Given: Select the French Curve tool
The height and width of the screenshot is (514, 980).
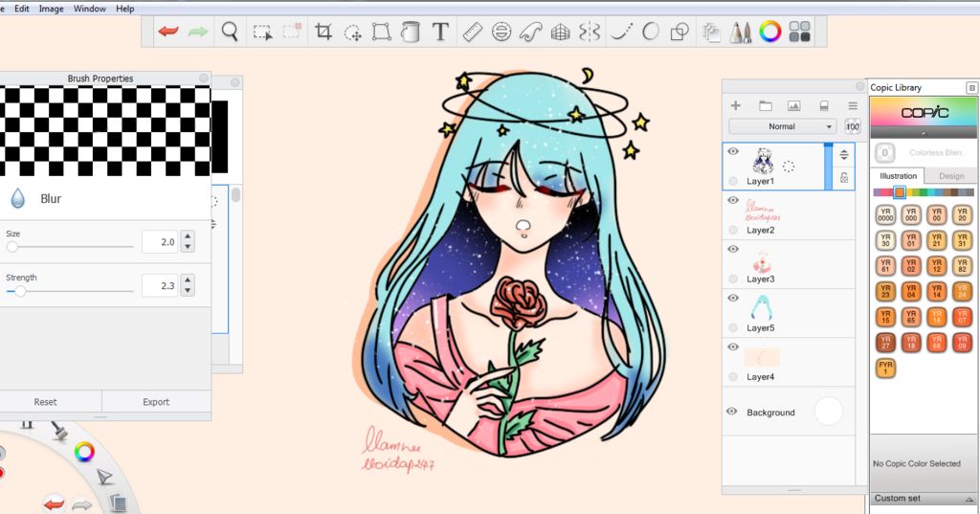Looking at the screenshot, I should point(530,32).
